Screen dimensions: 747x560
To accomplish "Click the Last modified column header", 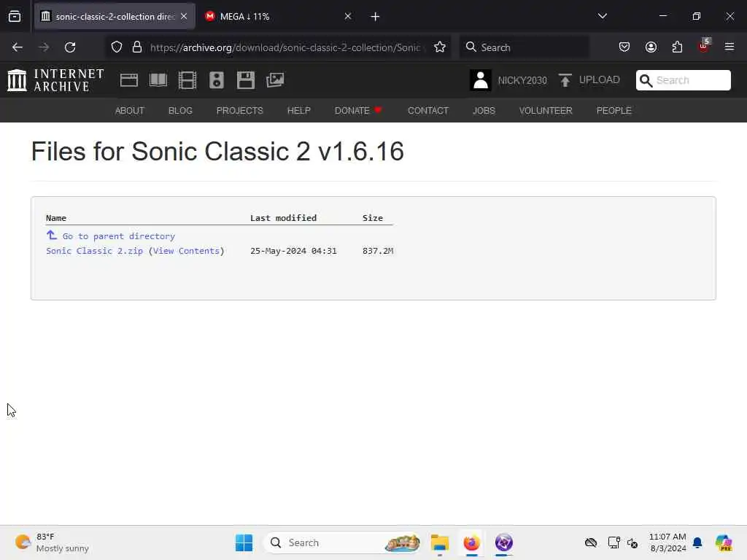I will (284, 218).
